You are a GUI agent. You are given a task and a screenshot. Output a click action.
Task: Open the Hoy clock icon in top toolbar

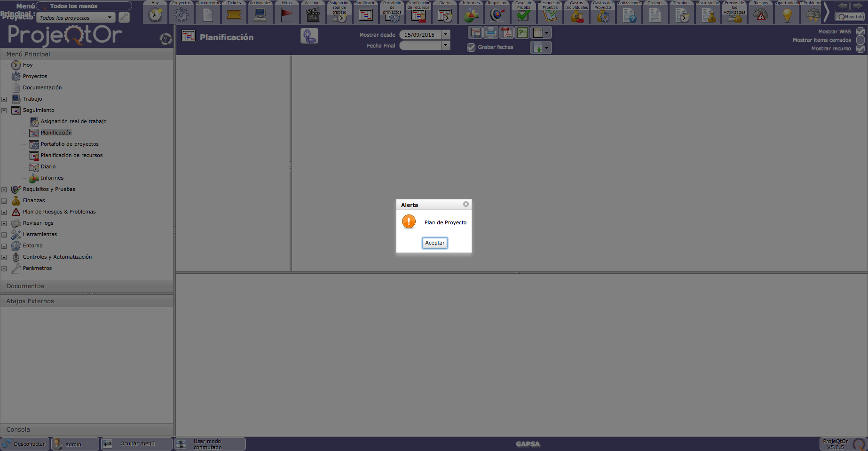155,15
